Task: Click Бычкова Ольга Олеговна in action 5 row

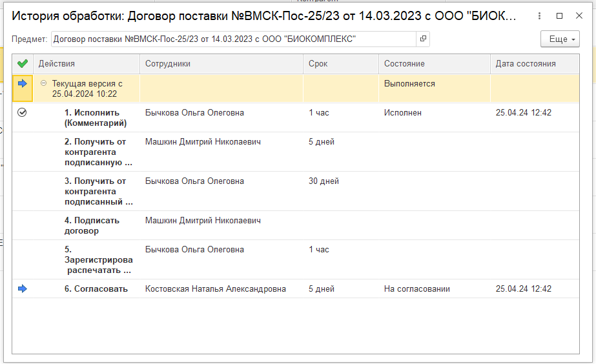Action: (194, 249)
